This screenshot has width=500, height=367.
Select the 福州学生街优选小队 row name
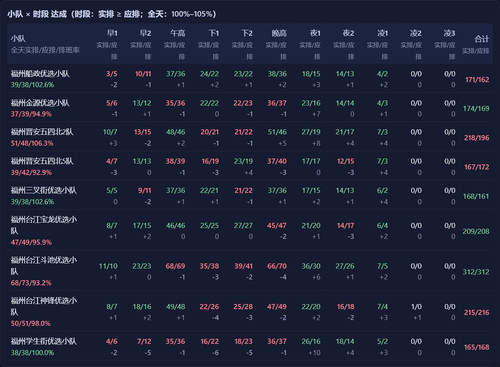[44, 341]
